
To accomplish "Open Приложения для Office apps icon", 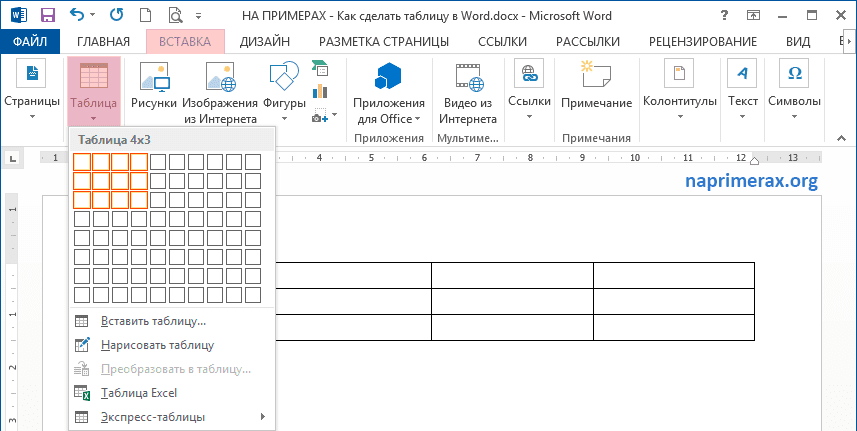I will (x=388, y=76).
